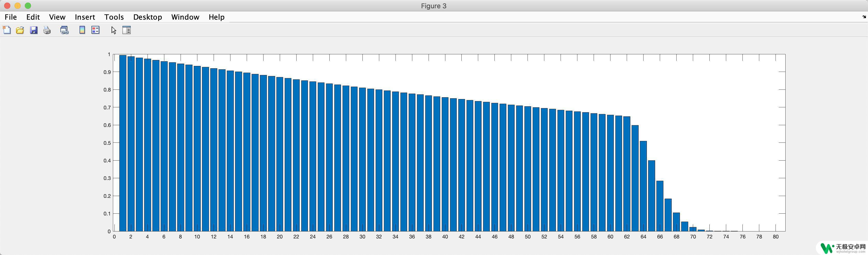Screen dimensions: 868x255
Task: Close the Figure 3 window with the red button
Action: (x=7, y=6)
